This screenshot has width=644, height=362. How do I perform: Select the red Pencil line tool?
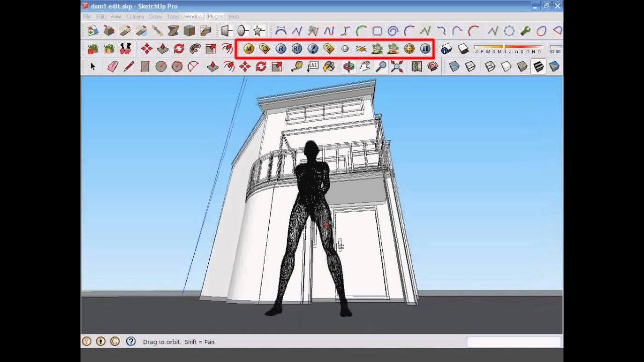(128, 66)
